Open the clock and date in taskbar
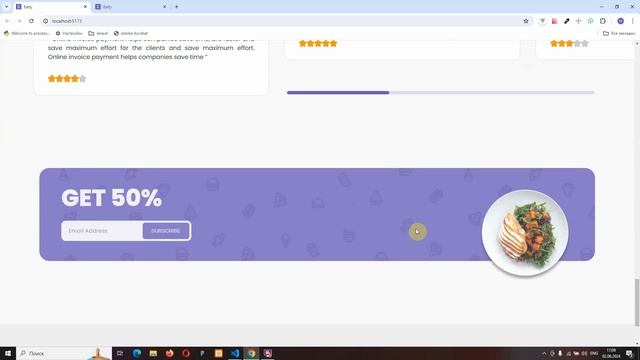This screenshot has width=640, height=360. (x=611, y=353)
